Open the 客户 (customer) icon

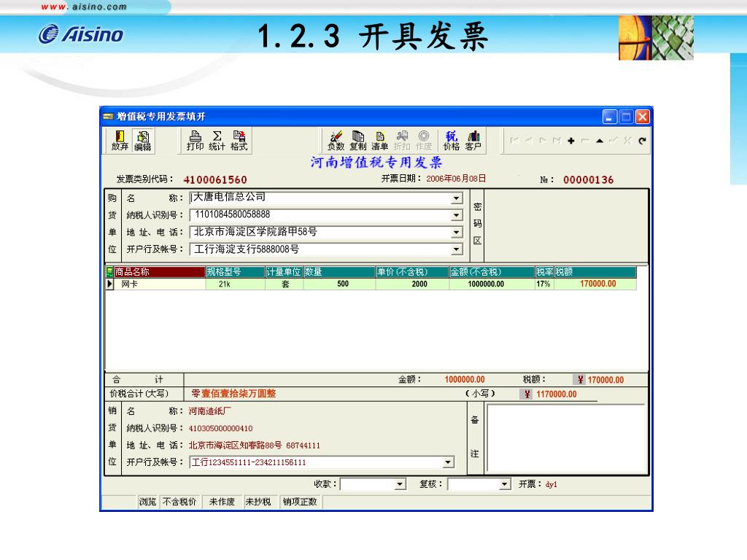[473, 141]
